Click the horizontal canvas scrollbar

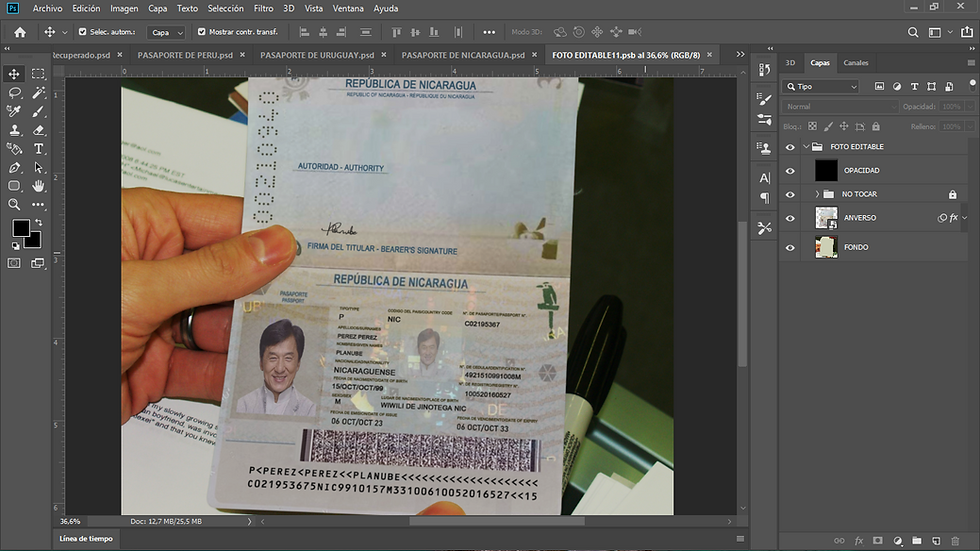pos(496,521)
